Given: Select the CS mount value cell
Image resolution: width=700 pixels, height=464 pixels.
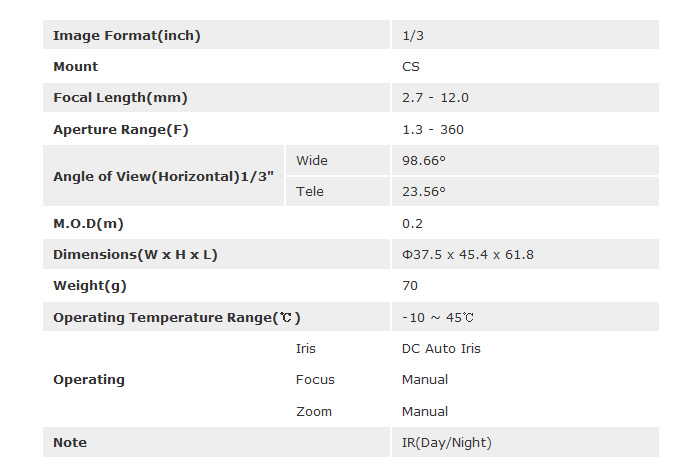Looking at the screenshot, I should point(411,67).
